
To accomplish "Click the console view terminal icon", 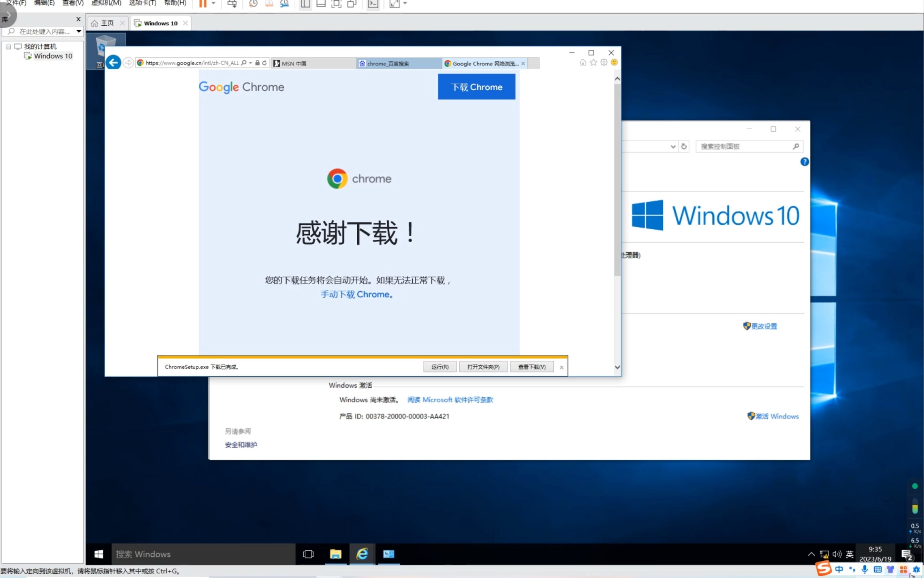I will [373, 4].
